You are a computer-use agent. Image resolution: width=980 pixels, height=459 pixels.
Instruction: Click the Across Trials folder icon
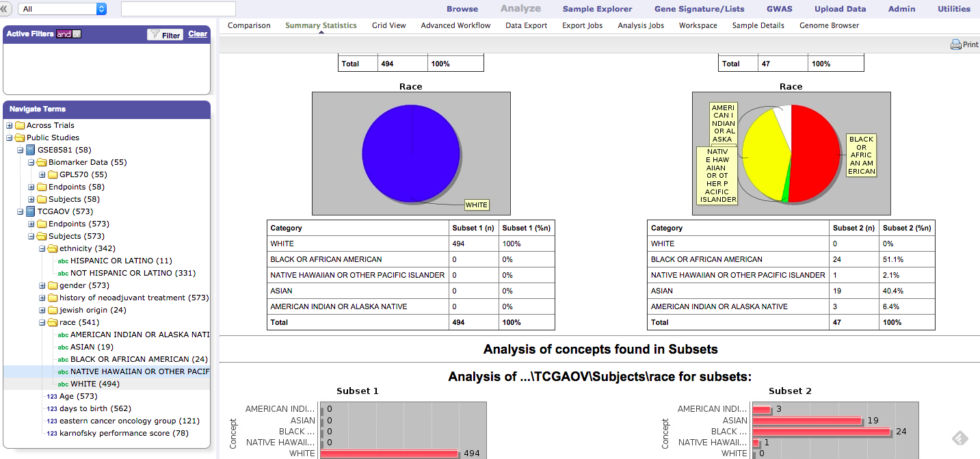click(20, 125)
